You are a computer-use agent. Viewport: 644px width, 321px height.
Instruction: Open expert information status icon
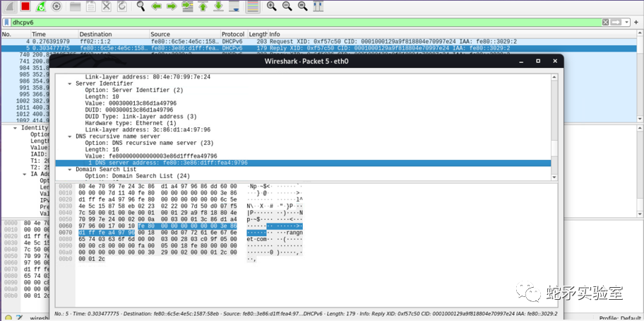point(8,317)
